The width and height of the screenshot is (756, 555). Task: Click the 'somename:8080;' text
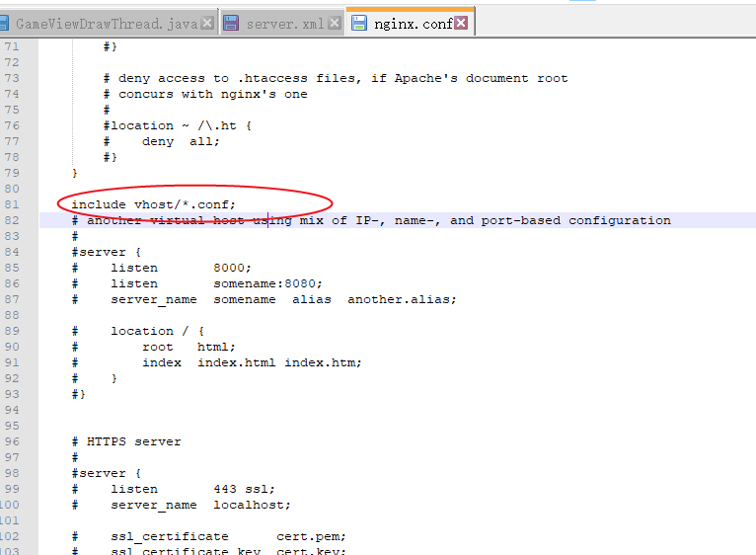268,283
